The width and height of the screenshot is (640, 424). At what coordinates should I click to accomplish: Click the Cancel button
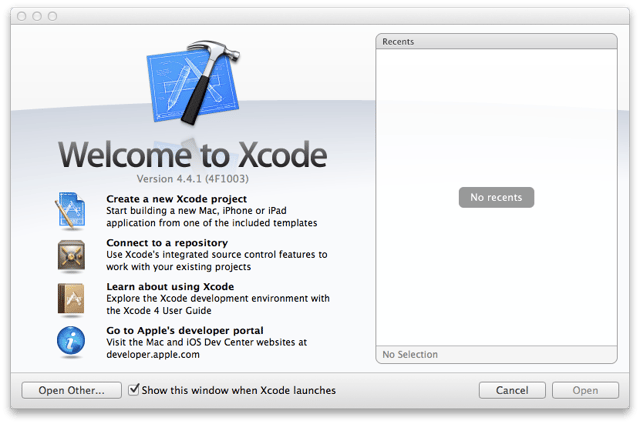512,391
